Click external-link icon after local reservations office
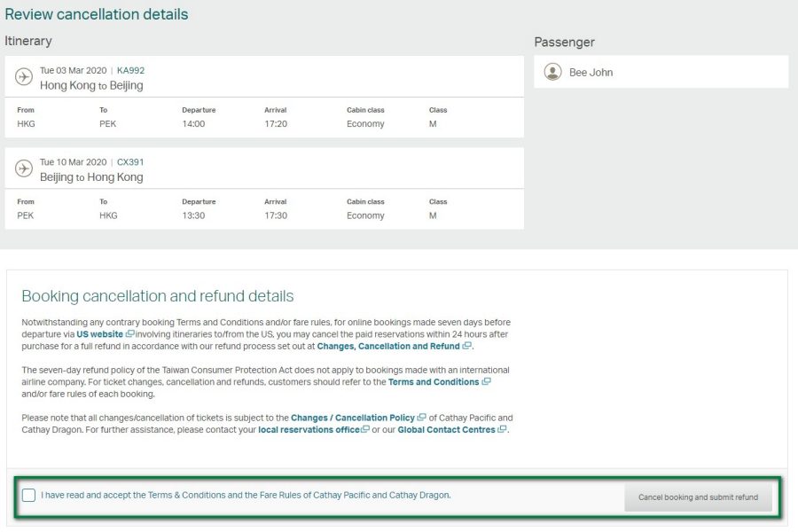Screen dimensions: 798x532 (x=365, y=429)
